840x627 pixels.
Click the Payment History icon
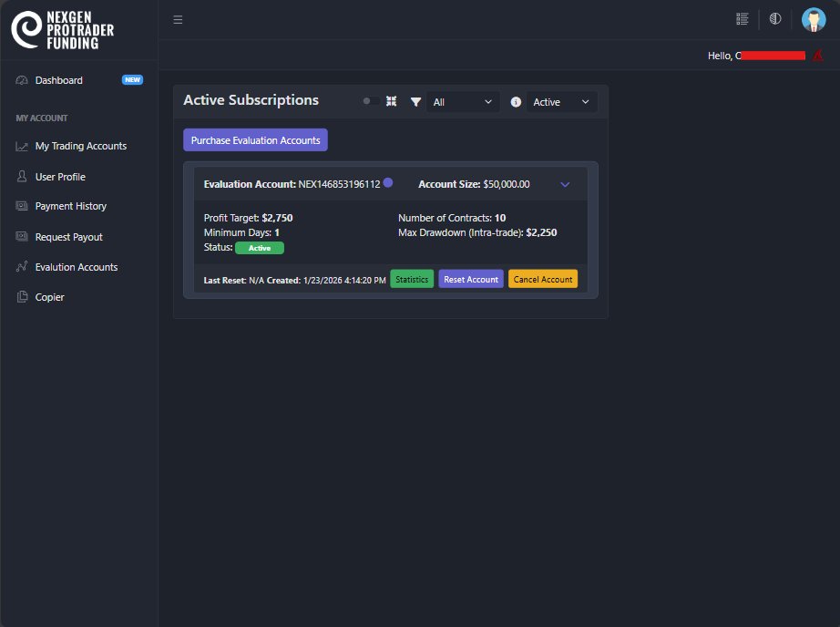coord(22,206)
